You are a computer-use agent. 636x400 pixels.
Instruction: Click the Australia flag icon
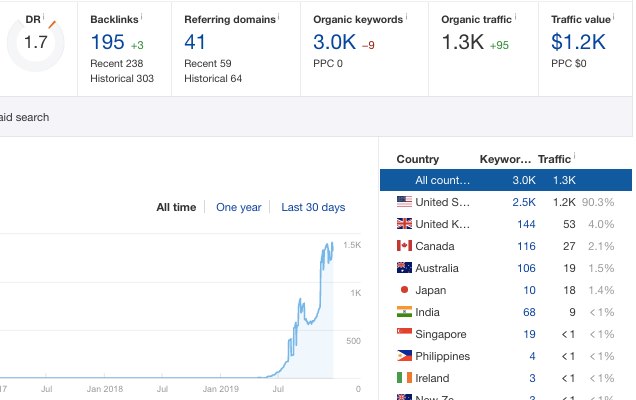pyautogui.click(x=404, y=268)
